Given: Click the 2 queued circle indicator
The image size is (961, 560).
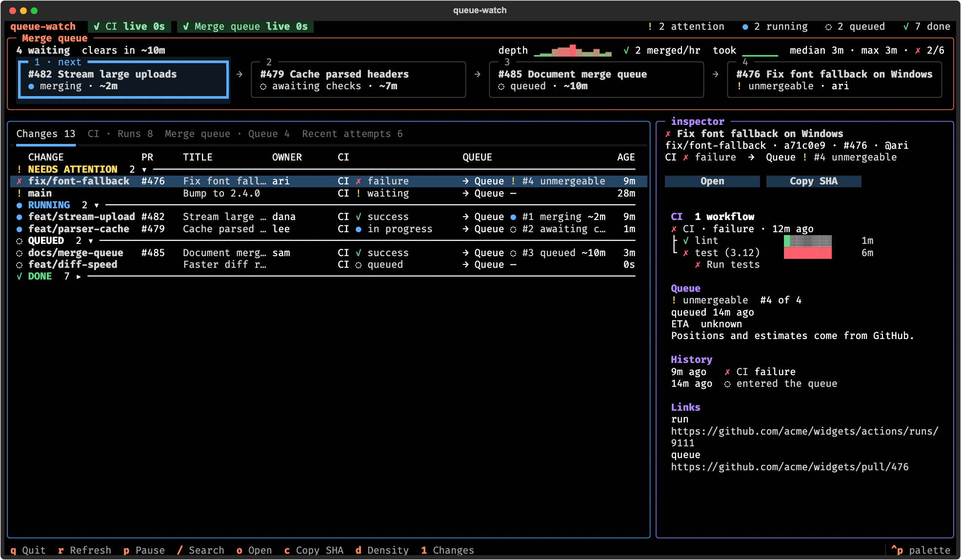Looking at the screenshot, I should click(855, 27).
